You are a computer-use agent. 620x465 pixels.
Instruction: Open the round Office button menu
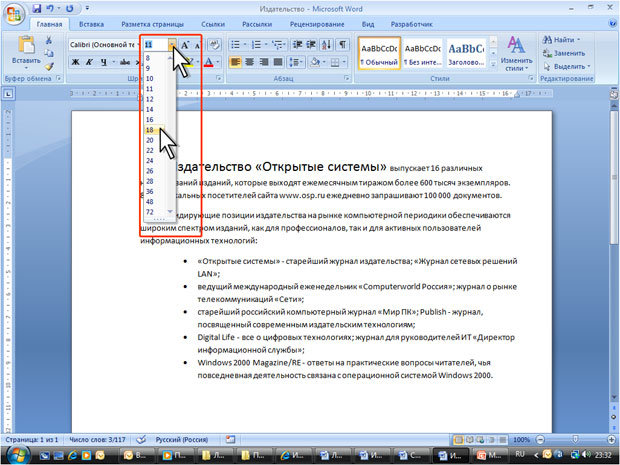[x=14, y=14]
